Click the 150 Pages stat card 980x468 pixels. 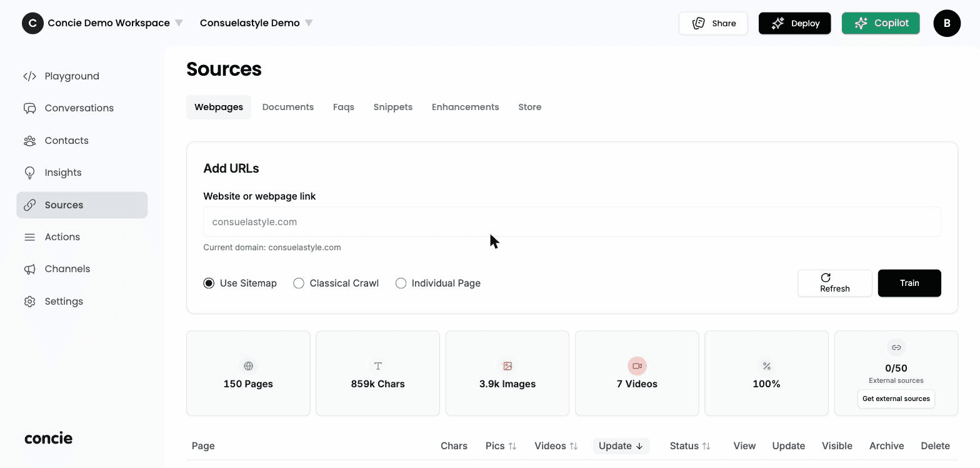(248, 373)
